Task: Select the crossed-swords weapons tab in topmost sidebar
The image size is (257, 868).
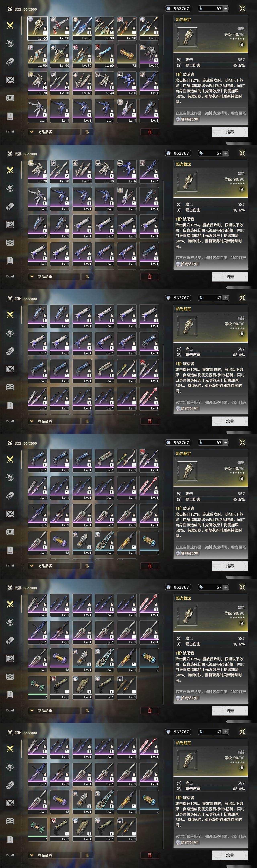Action: 10,25
